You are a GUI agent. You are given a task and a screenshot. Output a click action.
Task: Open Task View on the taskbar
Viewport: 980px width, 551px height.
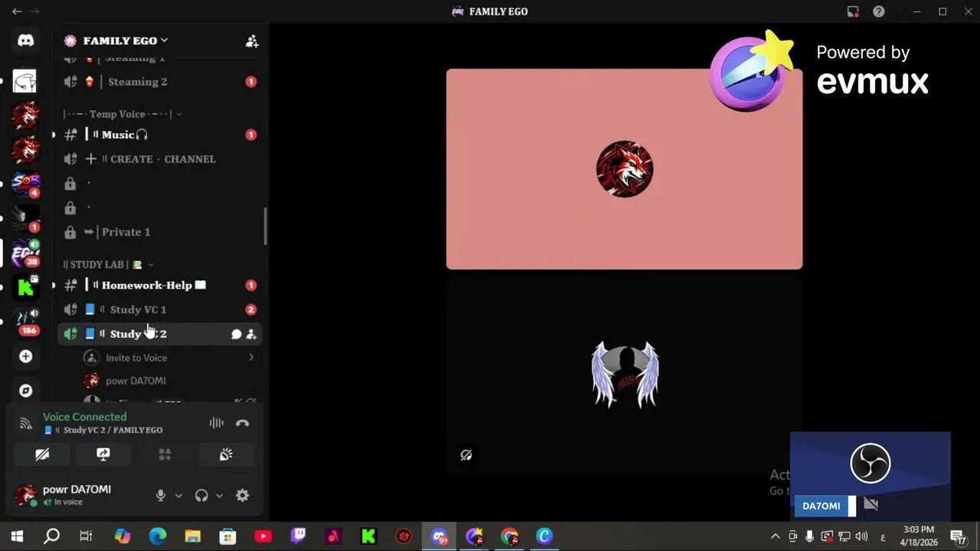tap(86, 536)
